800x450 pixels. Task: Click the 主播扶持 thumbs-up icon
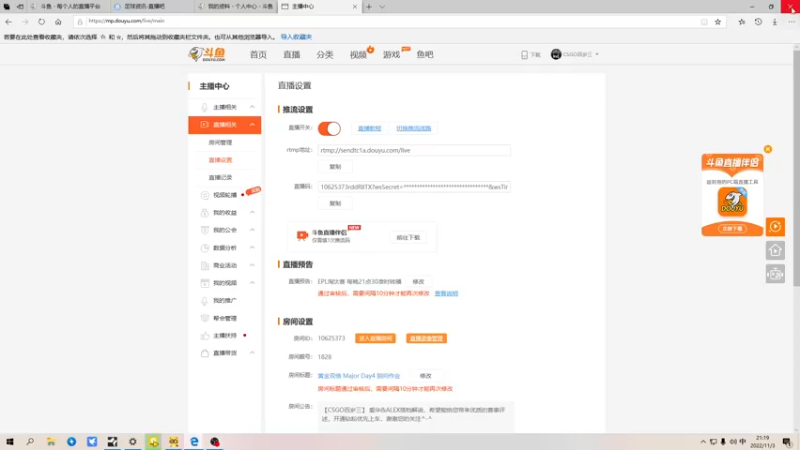pyautogui.click(x=205, y=336)
